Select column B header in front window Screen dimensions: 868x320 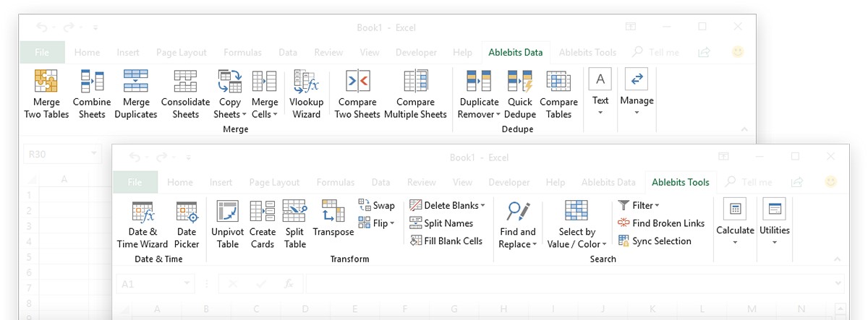coord(206,311)
